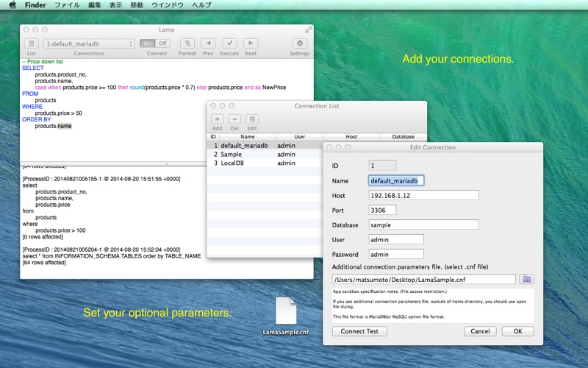Go to previous query with Prev icon
The height and width of the screenshot is (368, 588).
click(x=208, y=43)
